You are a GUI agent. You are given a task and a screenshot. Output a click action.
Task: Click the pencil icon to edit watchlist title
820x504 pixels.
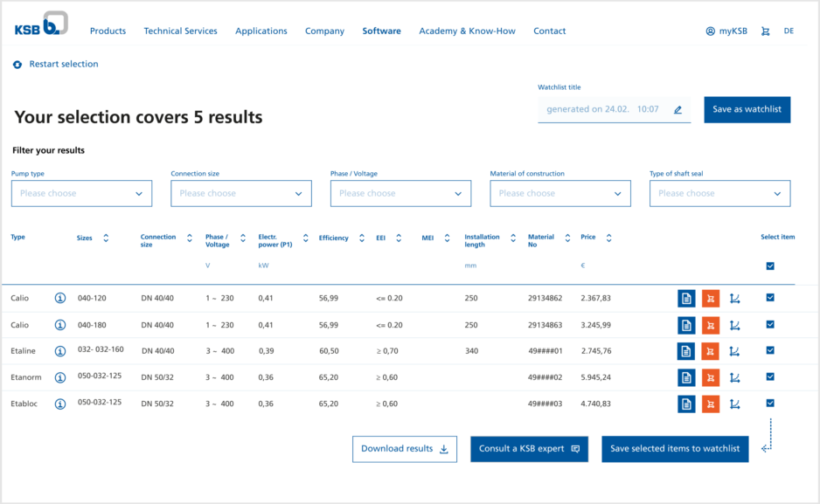coord(678,110)
